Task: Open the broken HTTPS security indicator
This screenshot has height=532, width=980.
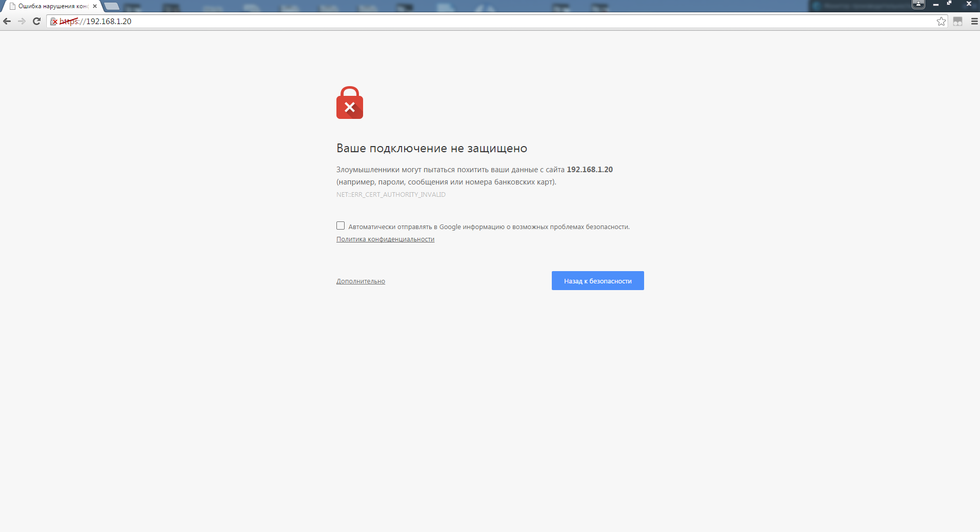Action: tap(54, 21)
